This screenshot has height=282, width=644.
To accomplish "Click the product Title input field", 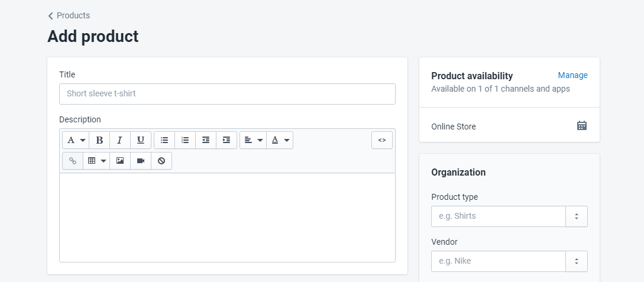I will (x=227, y=94).
